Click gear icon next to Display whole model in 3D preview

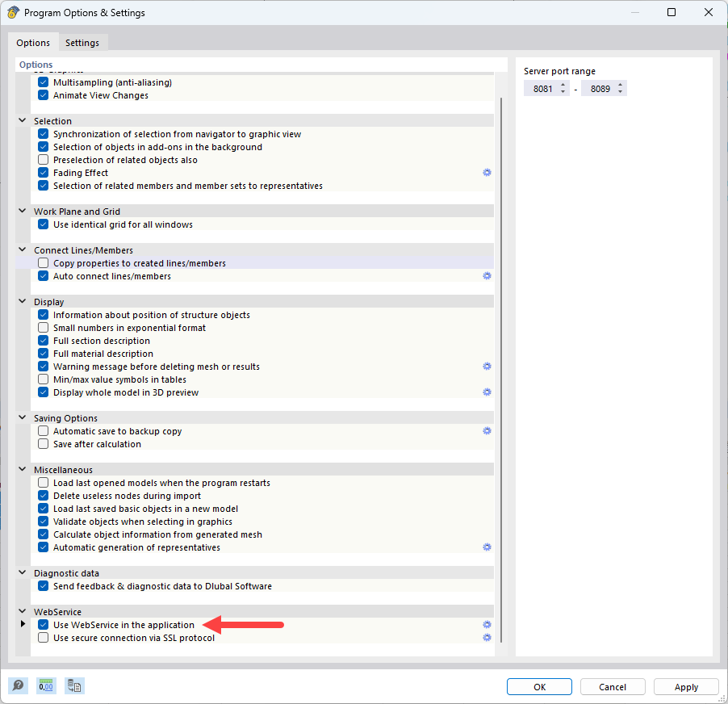(487, 392)
